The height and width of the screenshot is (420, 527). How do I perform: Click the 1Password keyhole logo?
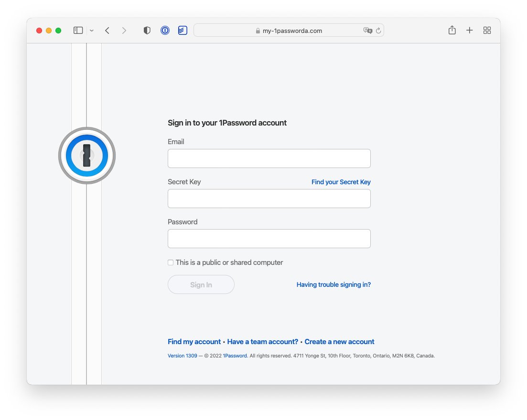(87, 156)
